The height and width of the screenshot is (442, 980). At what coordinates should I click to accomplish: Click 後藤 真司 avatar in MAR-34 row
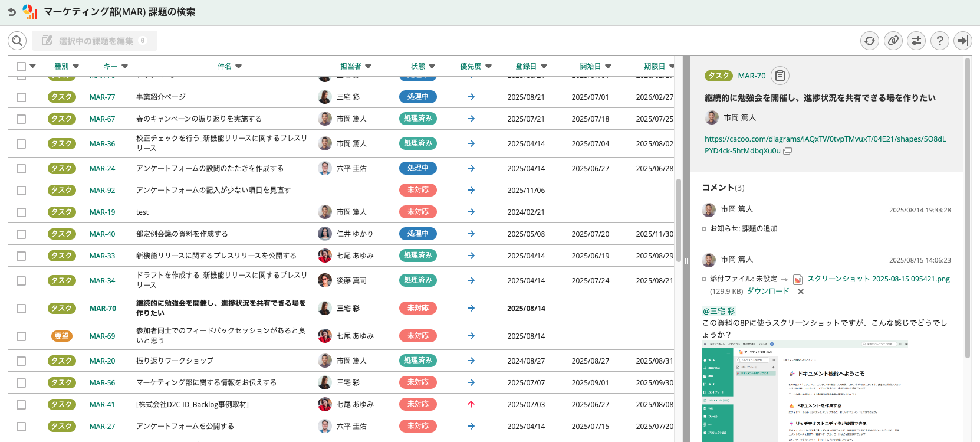point(325,280)
